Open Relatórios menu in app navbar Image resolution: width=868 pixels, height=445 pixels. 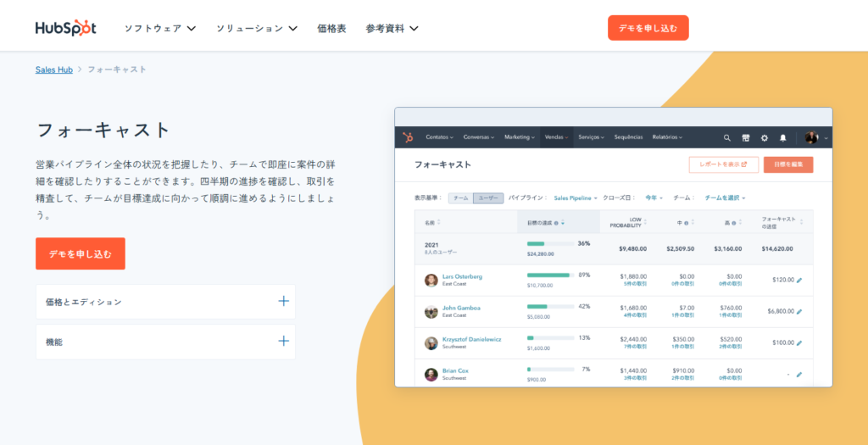pos(667,137)
